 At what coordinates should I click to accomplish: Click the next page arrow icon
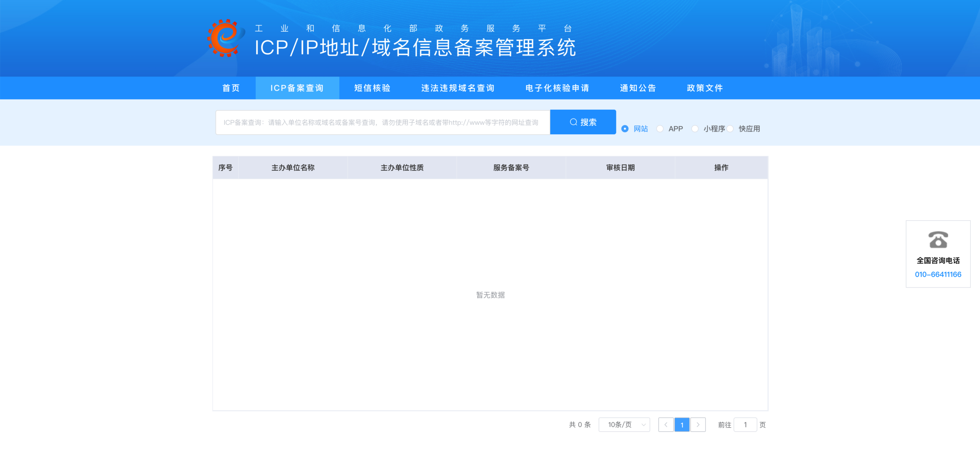click(698, 425)
